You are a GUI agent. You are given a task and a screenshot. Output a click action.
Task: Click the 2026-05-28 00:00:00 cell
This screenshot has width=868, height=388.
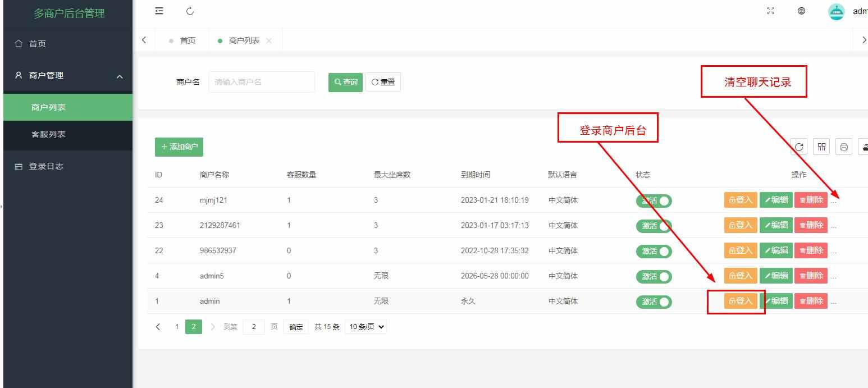click(495, 276)
